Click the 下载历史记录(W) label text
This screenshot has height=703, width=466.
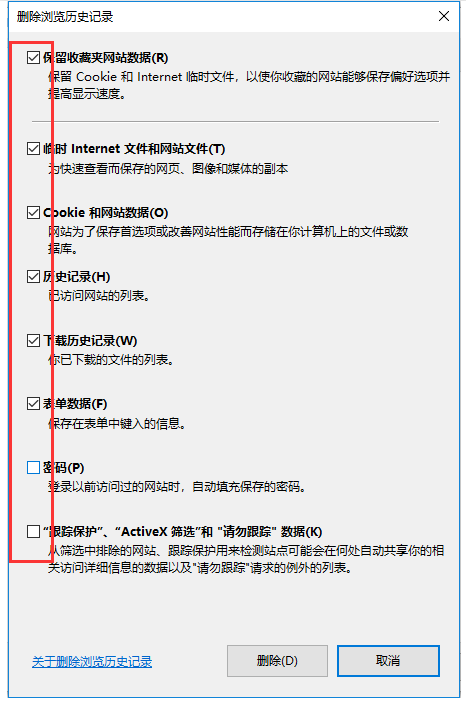click(x=90, y=340)
